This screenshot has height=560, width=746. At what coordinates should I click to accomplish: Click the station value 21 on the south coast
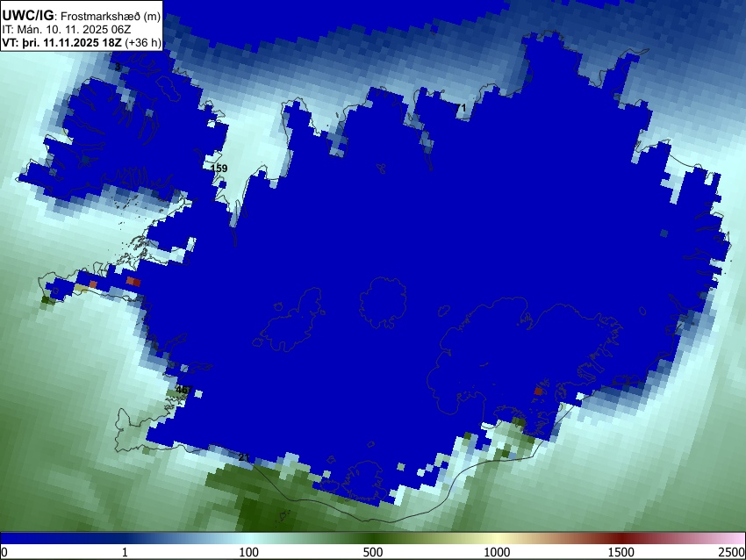244,457
